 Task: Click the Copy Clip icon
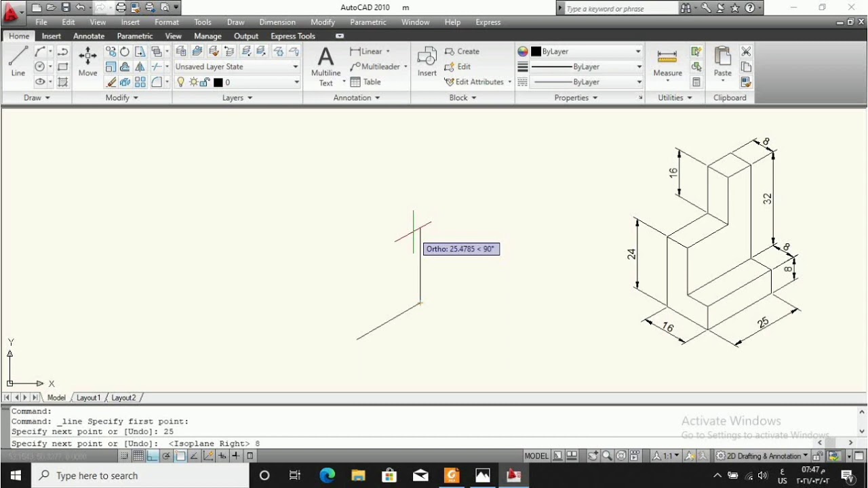click(746, 66)
